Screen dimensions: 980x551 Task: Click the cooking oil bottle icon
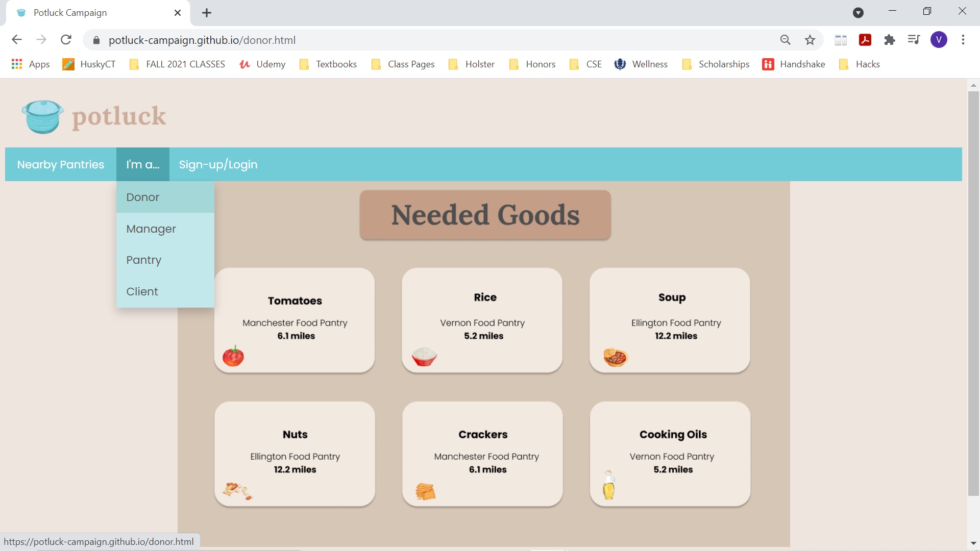pos(608,485)
